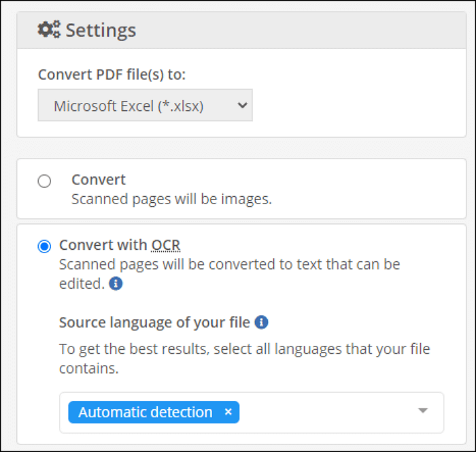
Task: Open the Microsoft Excel (*.xlsx) format dropdown
Action: click(136, 106)
